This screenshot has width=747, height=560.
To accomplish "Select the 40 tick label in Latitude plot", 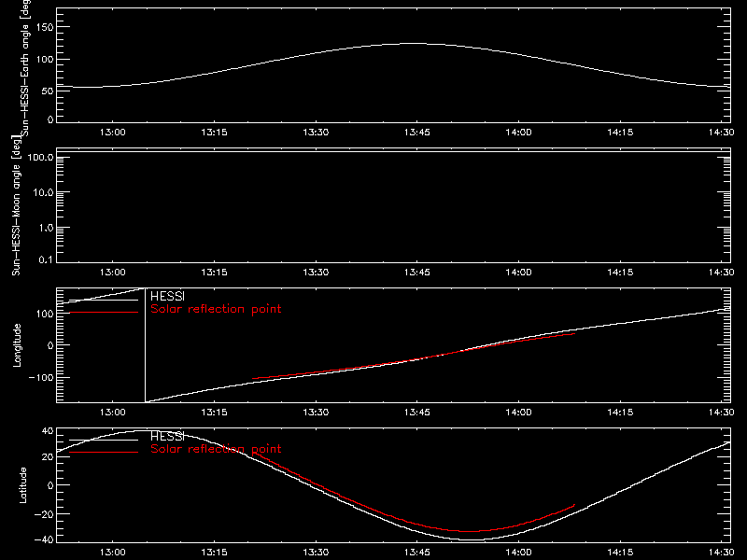I will point(49,431).
